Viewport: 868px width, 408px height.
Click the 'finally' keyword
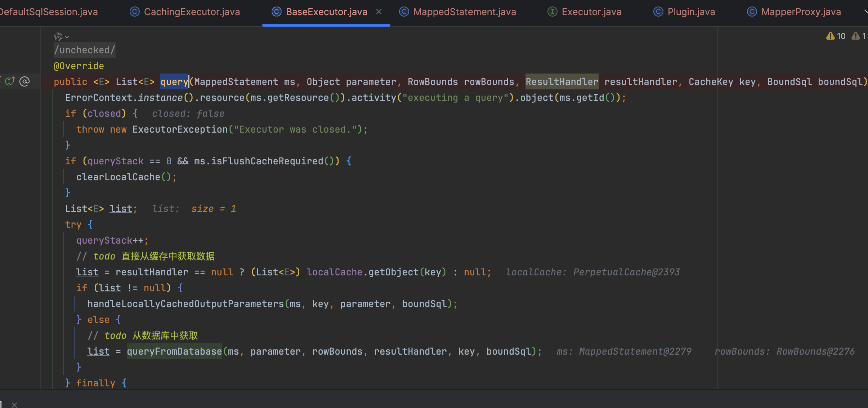pyautogui.click(x=95, y=383)
